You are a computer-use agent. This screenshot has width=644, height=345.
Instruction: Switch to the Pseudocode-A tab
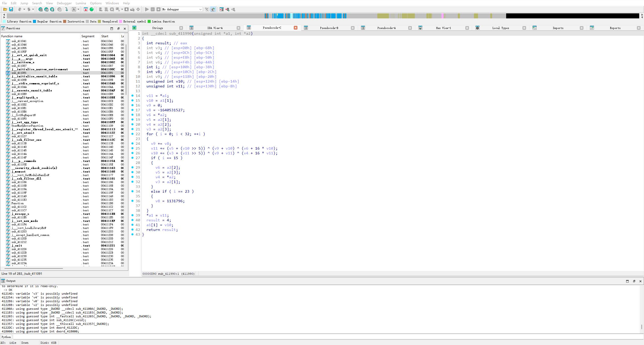click(x=386, y=28)
